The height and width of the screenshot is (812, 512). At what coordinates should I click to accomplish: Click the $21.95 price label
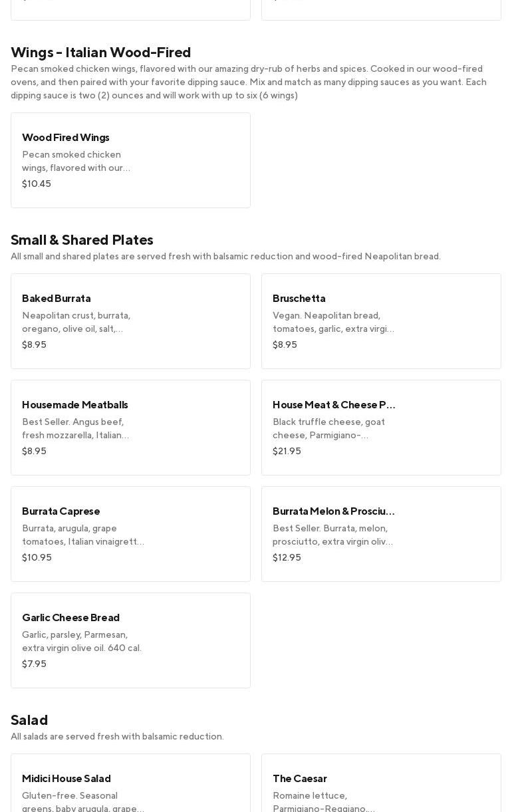287,451
